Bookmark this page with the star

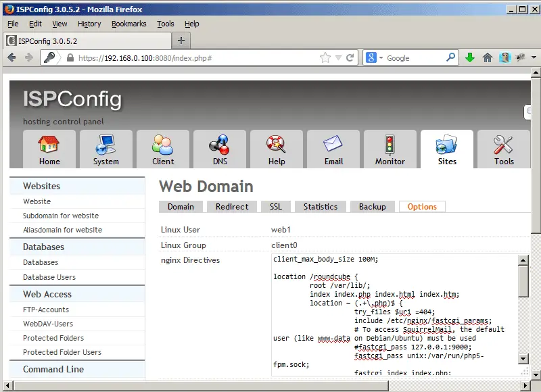[325, 57]
